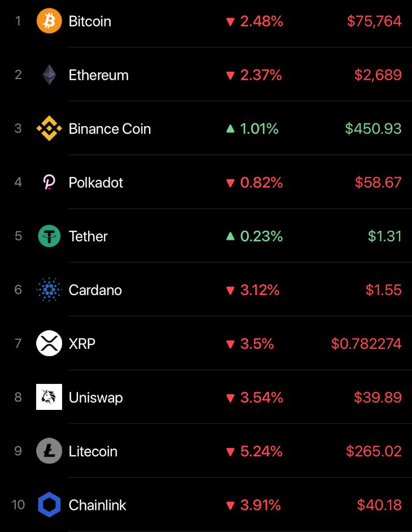Select the Uniswap unicorn icon
The height and width of the screenshot is (532, 412).
[49, 397]
